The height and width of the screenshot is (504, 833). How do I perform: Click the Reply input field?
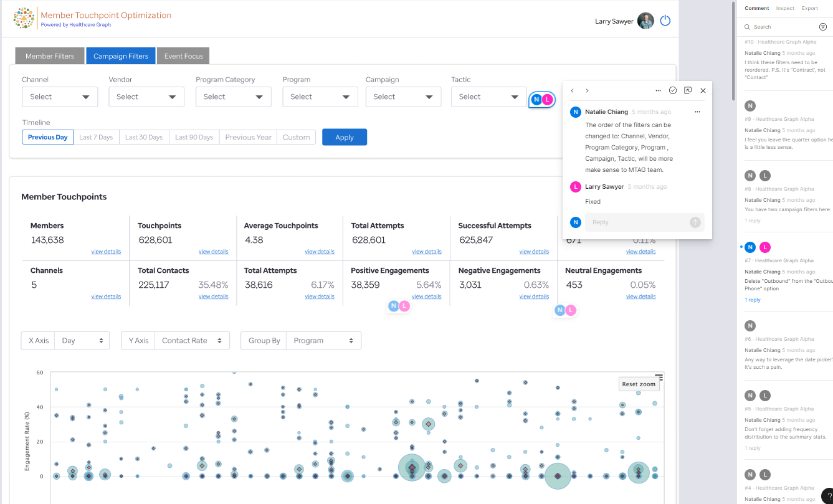[645, 222]
